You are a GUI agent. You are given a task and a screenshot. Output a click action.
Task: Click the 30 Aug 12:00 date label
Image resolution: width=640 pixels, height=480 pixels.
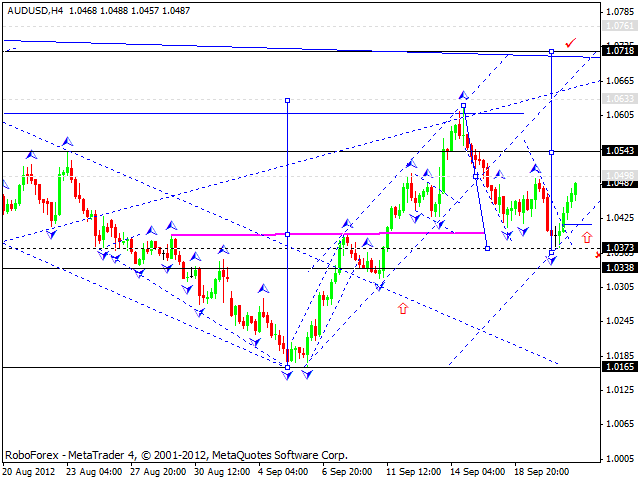point(222,472)
